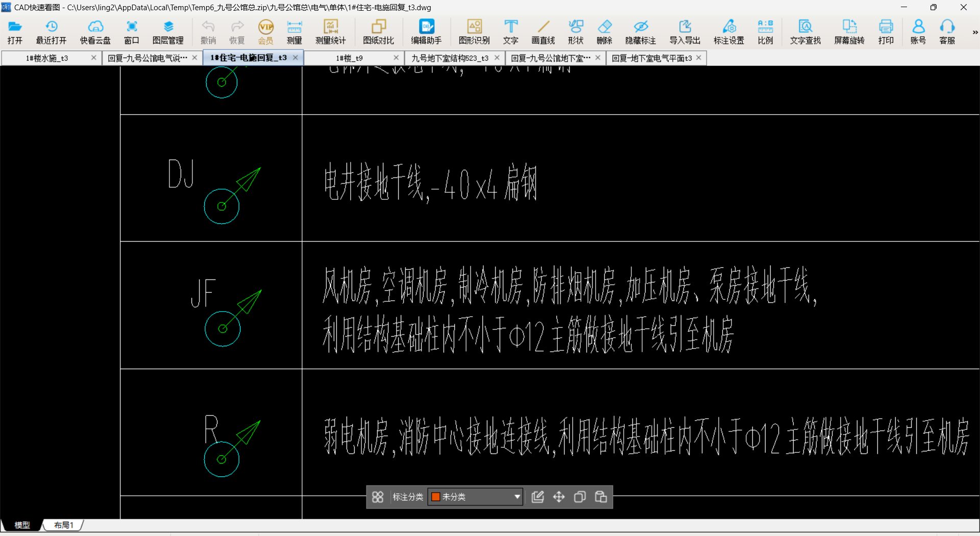The width and height of the screenshot is (980, 536).
Task: Launch 图纸对比 drawing compare
Action: click(379, 32)
